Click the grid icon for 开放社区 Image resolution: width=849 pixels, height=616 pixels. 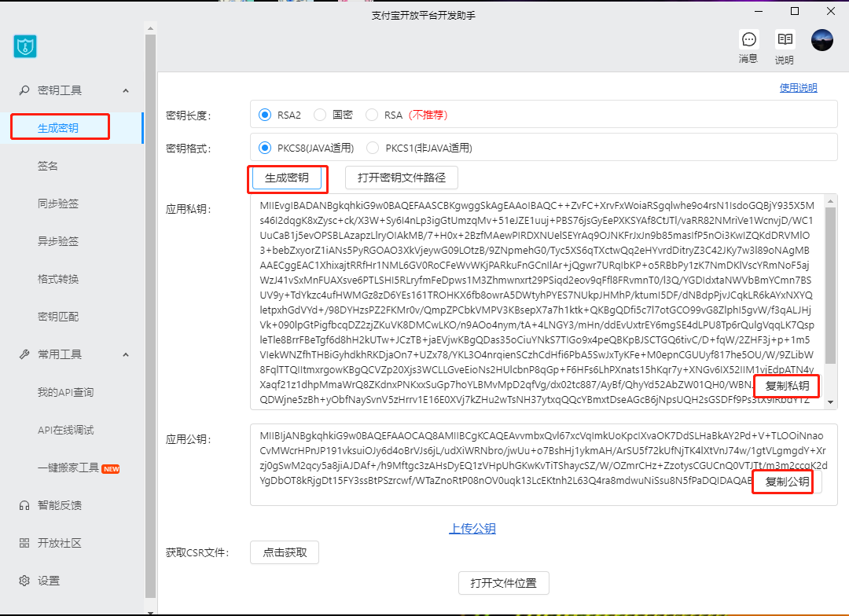(x=24, y=543)
